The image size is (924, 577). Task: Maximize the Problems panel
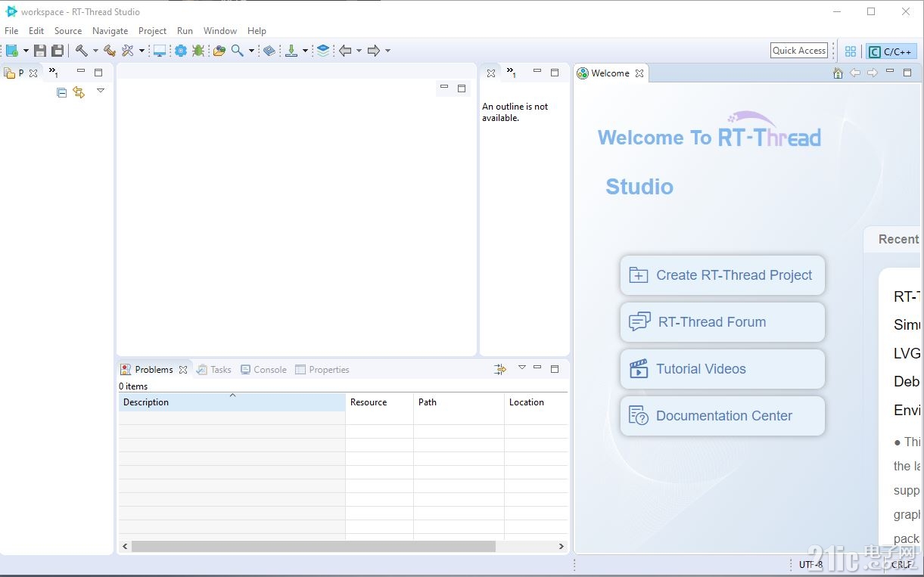tap(555, 369)
